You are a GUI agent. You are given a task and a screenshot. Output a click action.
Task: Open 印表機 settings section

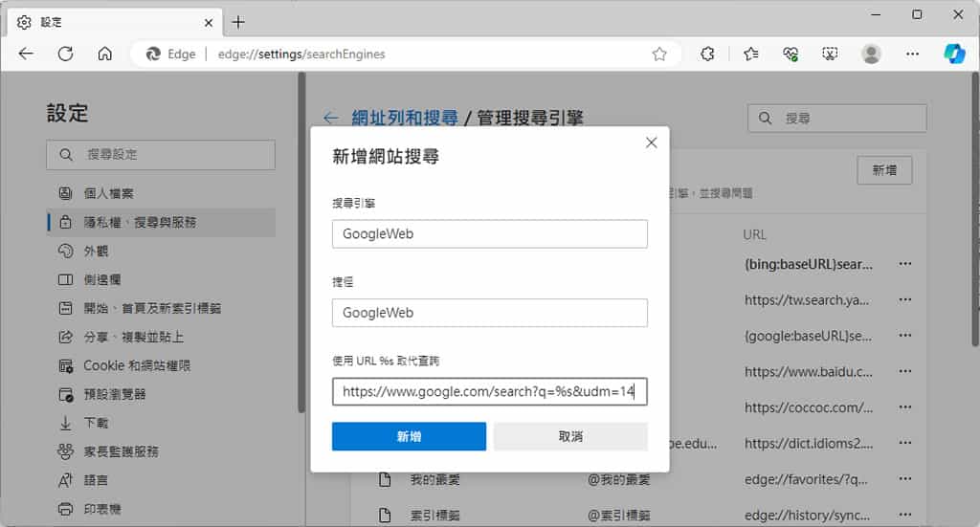pos(161,509)
